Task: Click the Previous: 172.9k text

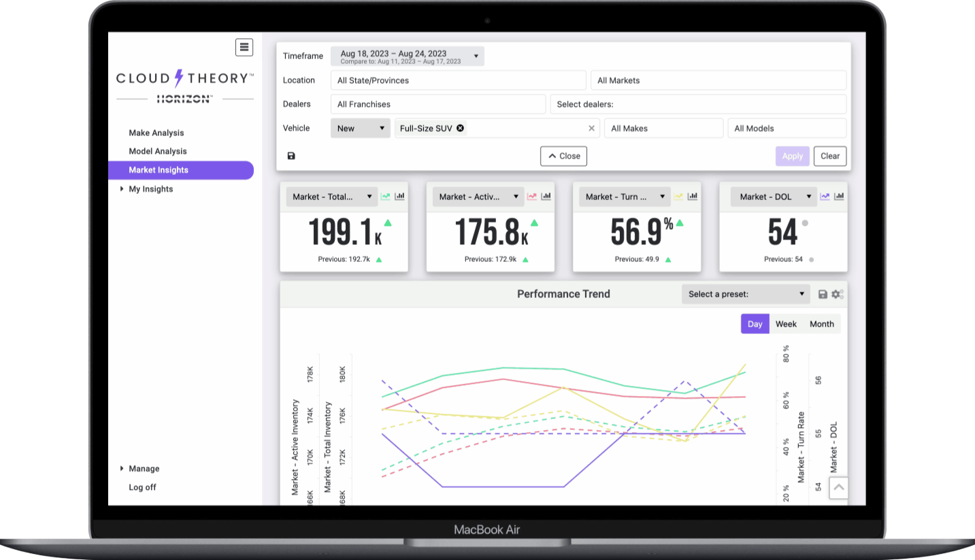Action: click(x=491, y=259)
